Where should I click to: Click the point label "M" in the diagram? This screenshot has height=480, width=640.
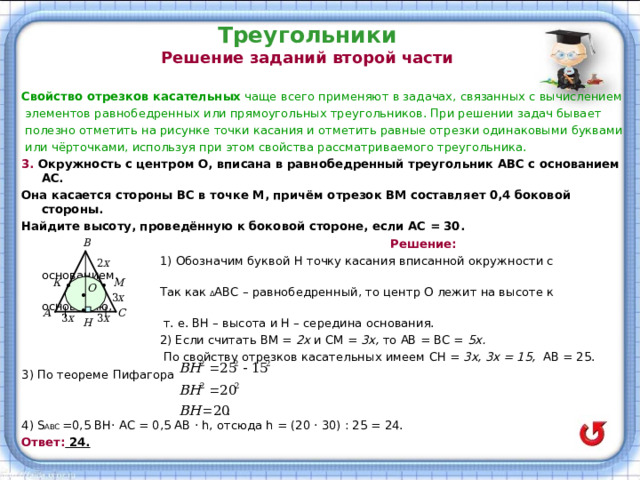120,282
